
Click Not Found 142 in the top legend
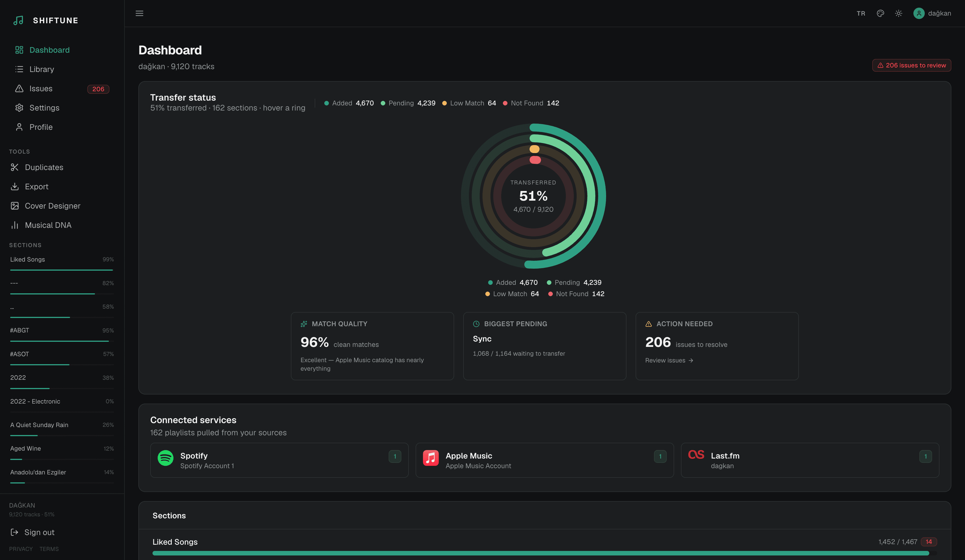tap(531, 103)
